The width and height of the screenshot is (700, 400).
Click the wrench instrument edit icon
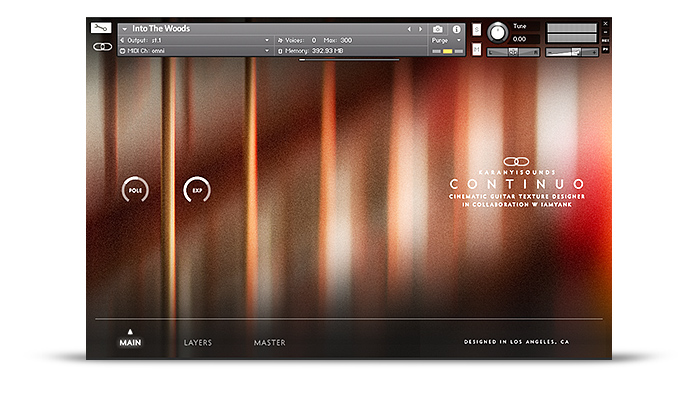(x=100, y=28)
